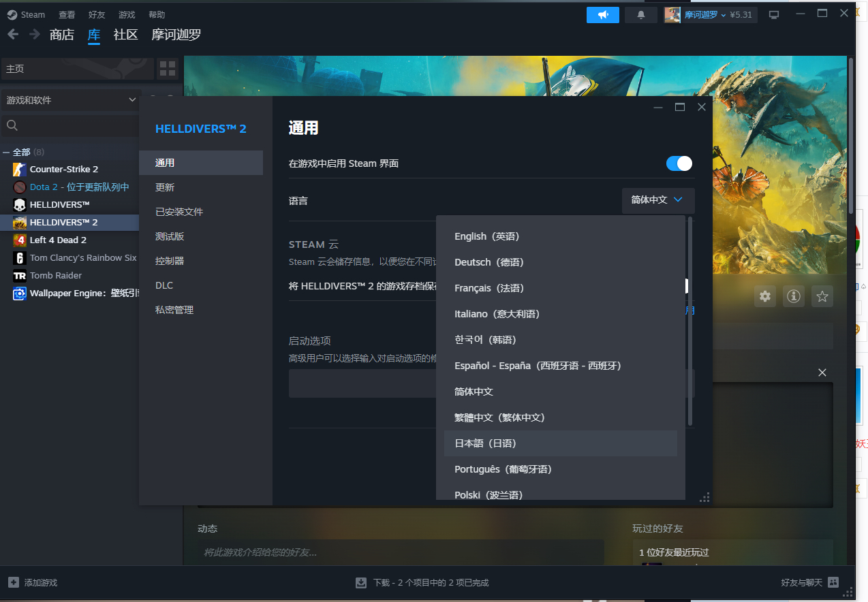This screenshot has width=868, height=602.
Task: Open the DLC settings section
Action: tap(201, 285)
